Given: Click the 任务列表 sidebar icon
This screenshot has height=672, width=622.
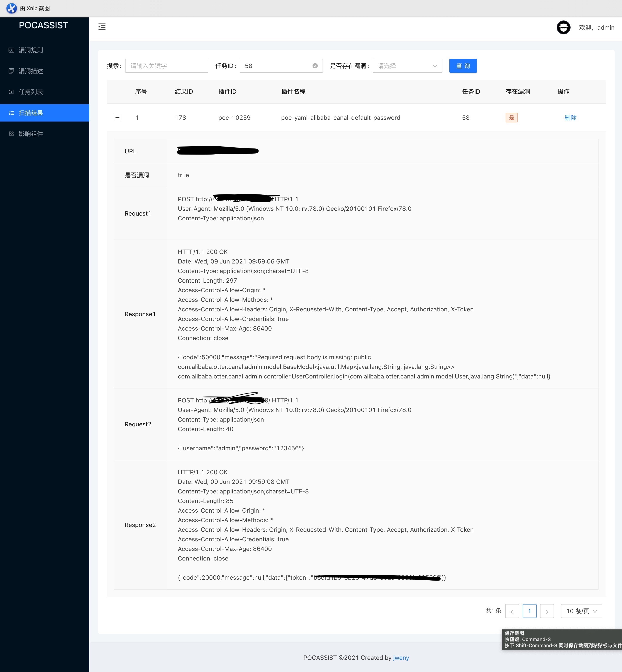Looking at the screenshot, I should 12,92.
